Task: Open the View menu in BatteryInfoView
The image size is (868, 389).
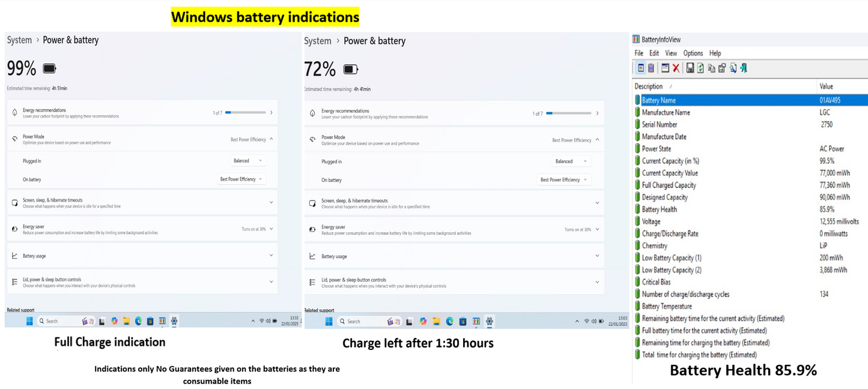Action: tap(670, 53)
